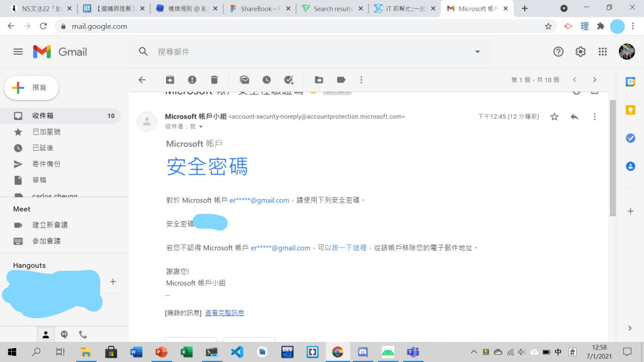644x362 pixels.
Task: Open the 收件箱 inbox folder
Action: [61, 116]
